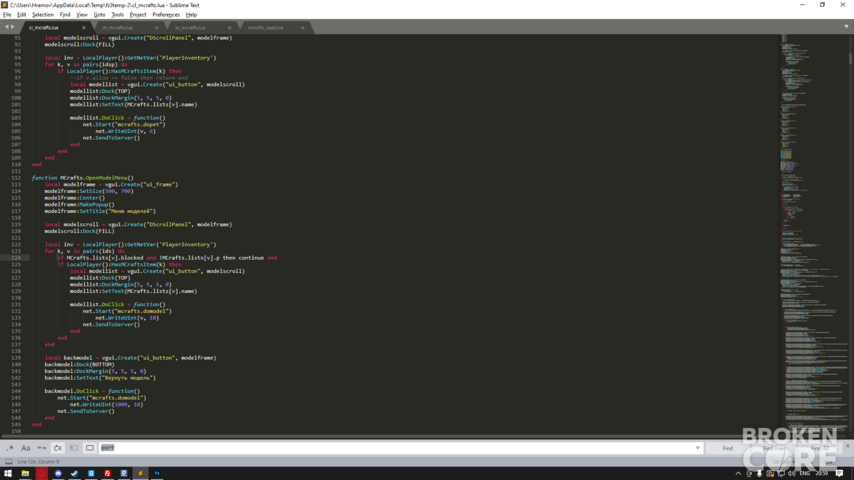Image resolution: width=854 pixels, height=480 pixels.
Task: Click "backmodel:Dock(BOTTOM)" line
Action: coord(80,364)
